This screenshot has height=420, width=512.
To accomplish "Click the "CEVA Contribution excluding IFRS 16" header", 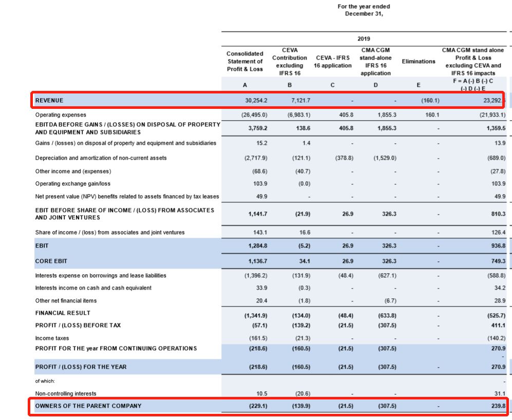I will [x=290, y=62].
